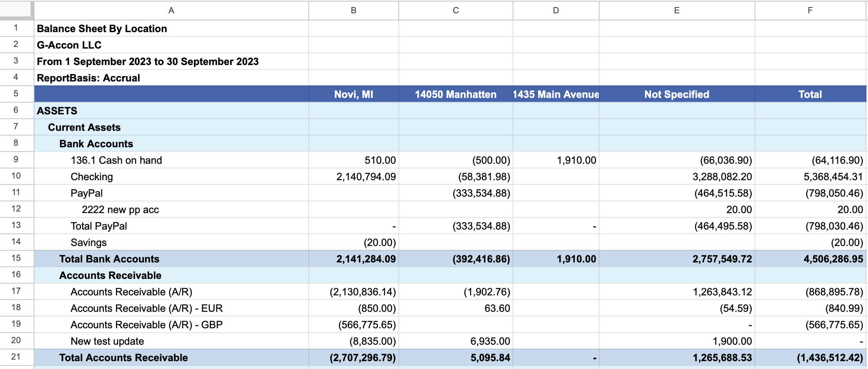
Task: Click the '1435 Main Avenue' heading cell
Action: click(x=556, y=94)
